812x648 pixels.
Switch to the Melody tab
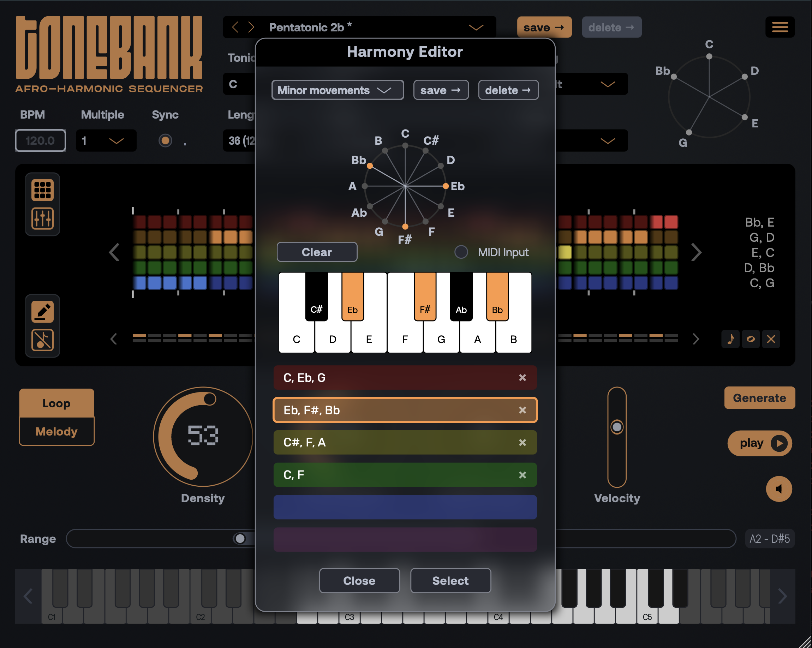tap(56, 431)
